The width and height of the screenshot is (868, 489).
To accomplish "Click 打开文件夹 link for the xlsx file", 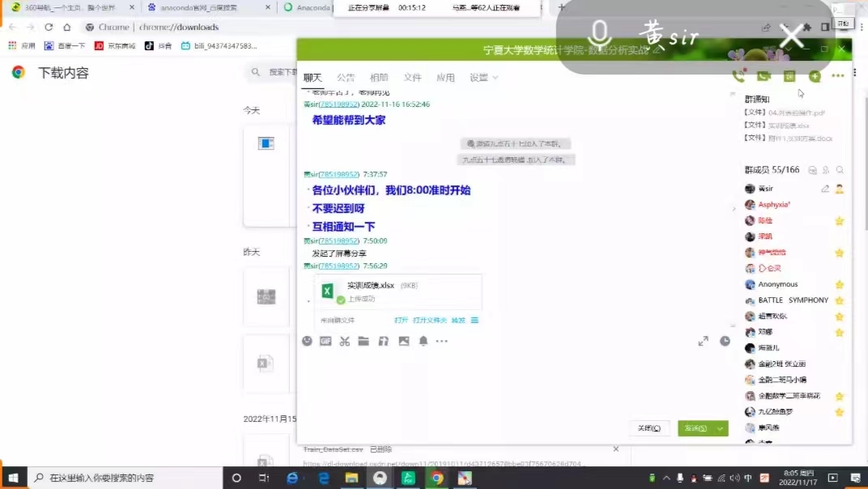I will tap(429, 320).
